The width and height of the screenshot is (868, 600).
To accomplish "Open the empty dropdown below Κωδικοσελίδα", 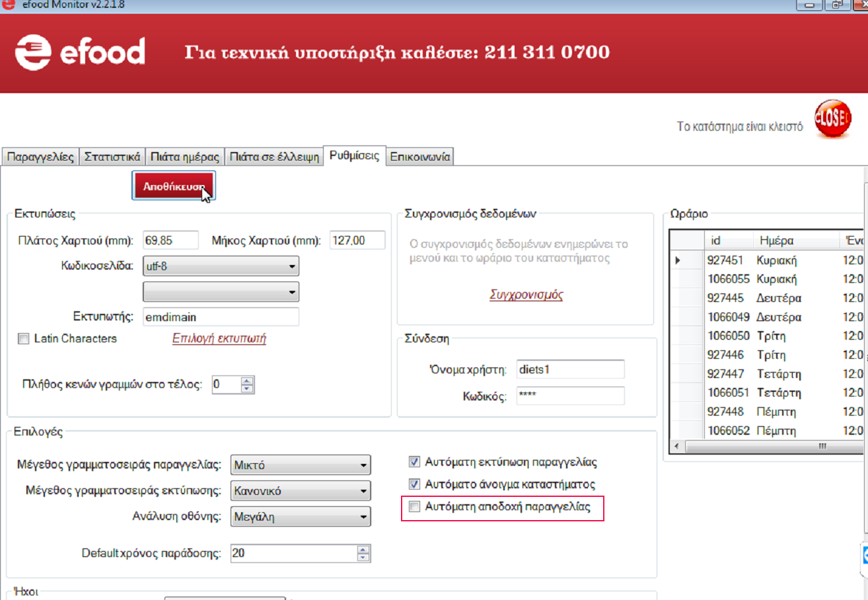I will coord(221,291).
